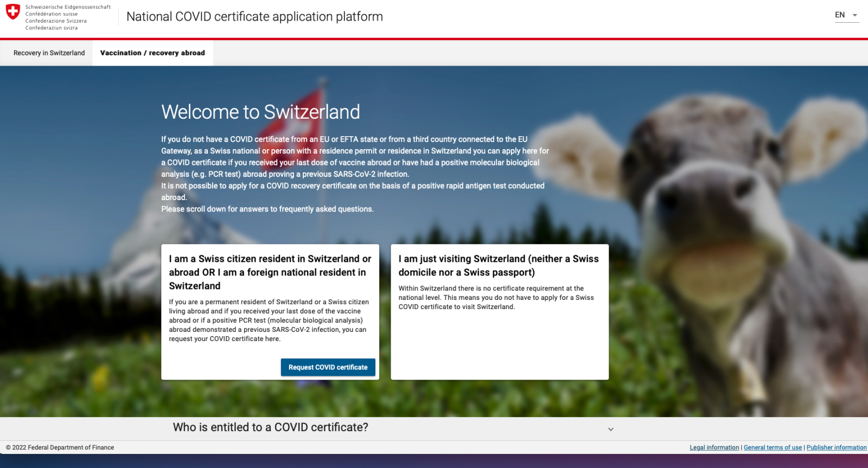Switch to the Recovery in Switzerland tab
This screenshot has width=868, height=468.
[49, 53]
